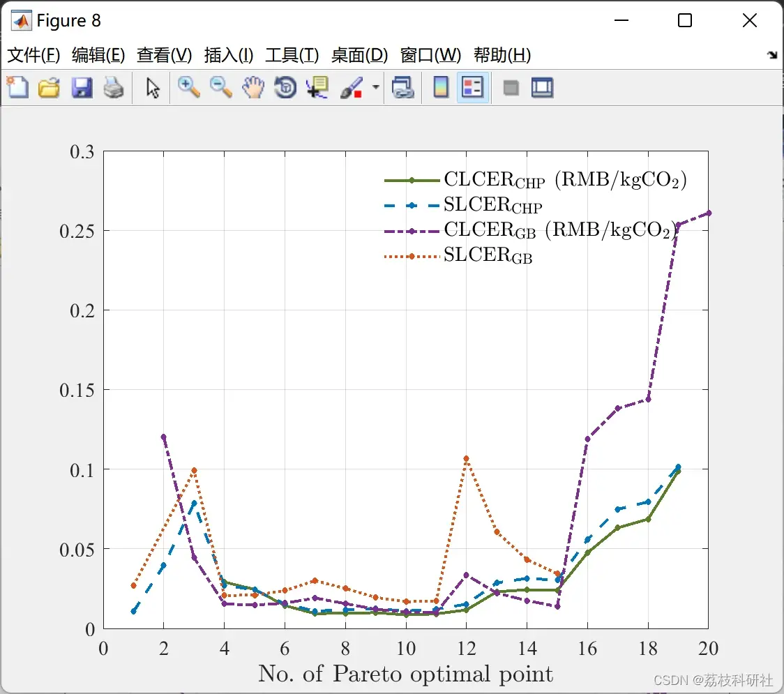
Task: Activate the Zoom In magnifier tool
Action: [188, 87]
